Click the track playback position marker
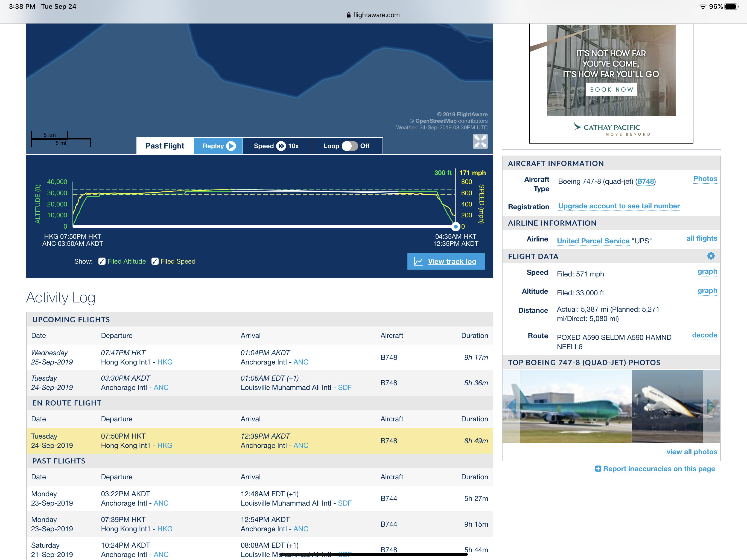The image size is (747, 560). pos(456,226)
